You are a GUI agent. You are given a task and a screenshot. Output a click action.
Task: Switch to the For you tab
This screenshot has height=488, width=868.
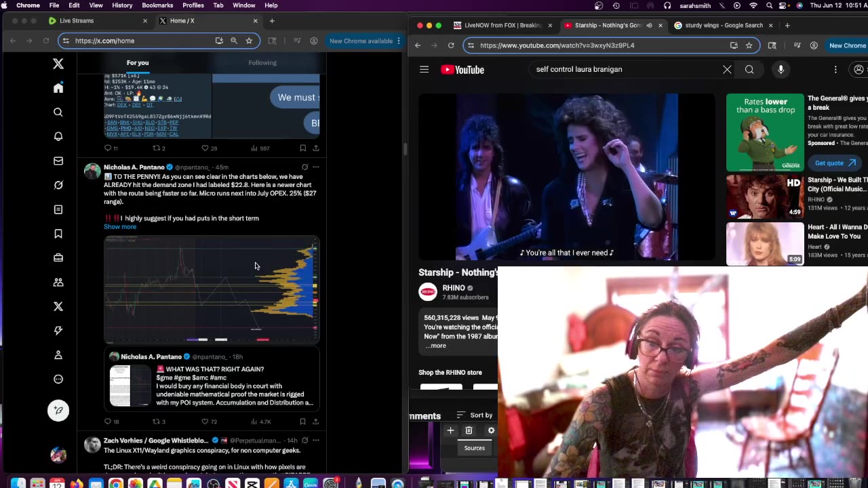tap(138, 62)
